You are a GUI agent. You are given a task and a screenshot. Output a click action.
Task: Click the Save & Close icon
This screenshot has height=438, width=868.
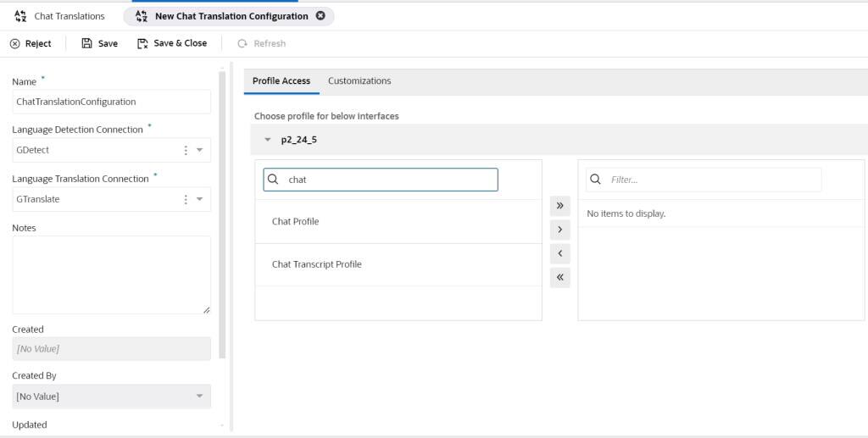click(142, 43)
